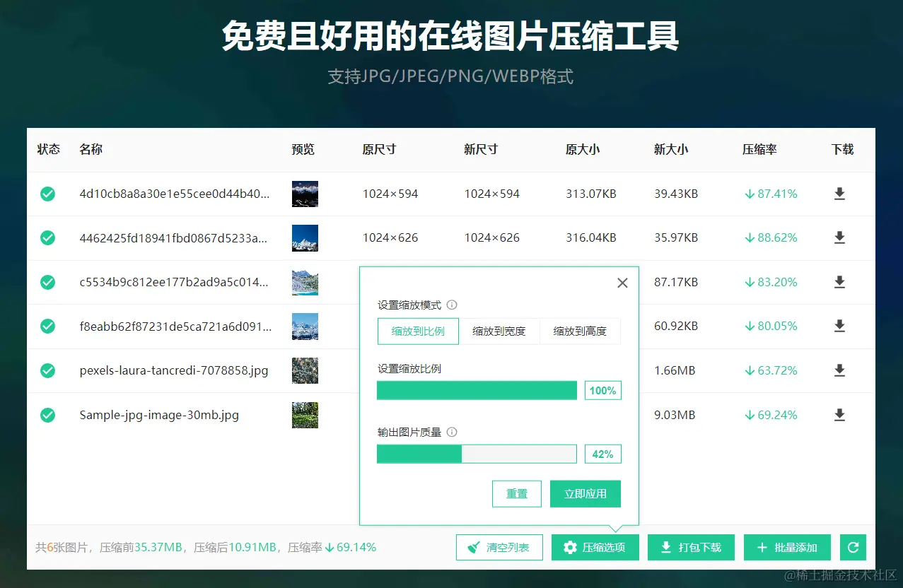The width and height of the screenshot is (903, 588).
Task: Open preview thumbnail of 4d10cb8a8a30 image
Action: (305, 194)
